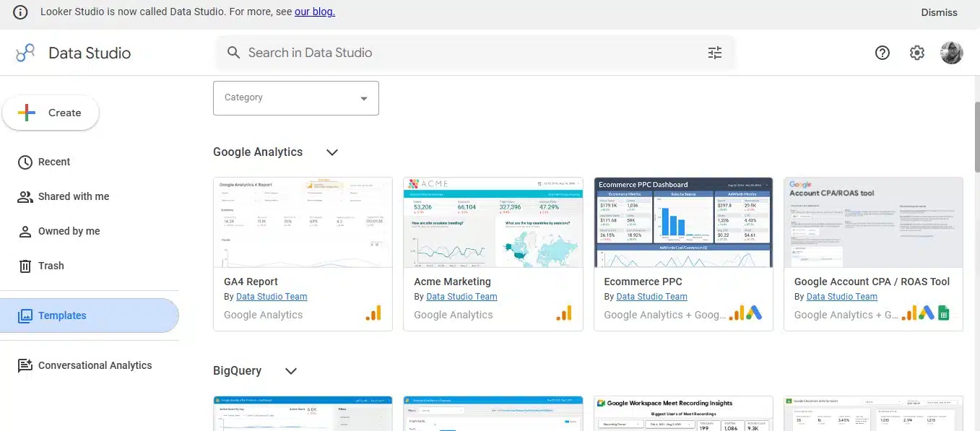Go to Owned by me

(x=90, y=231)
